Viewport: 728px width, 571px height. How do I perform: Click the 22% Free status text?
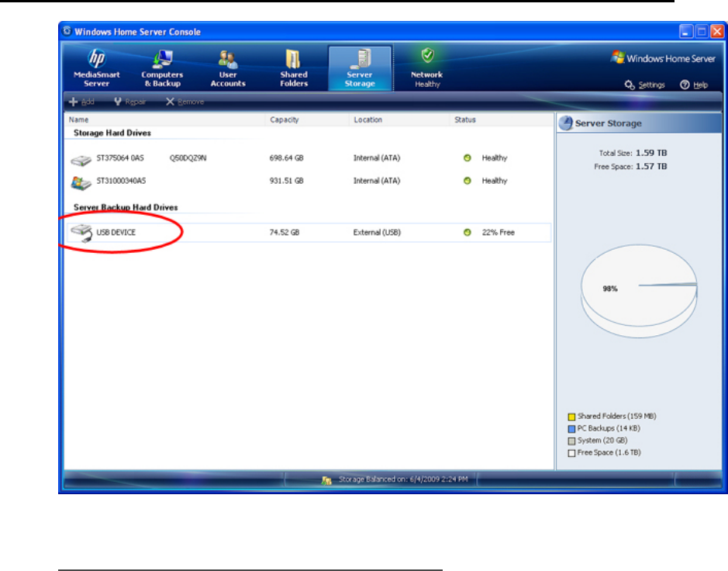(x=499, y=232)
